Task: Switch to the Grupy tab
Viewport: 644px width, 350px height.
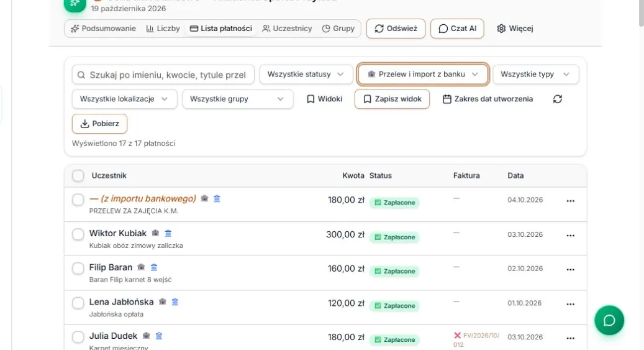Action: point(338,29)
